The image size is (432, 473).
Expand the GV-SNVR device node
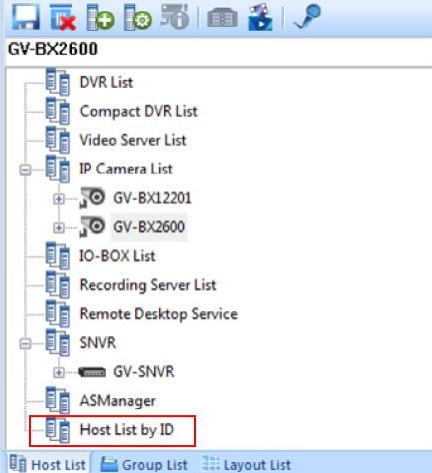tap(59, 372)
